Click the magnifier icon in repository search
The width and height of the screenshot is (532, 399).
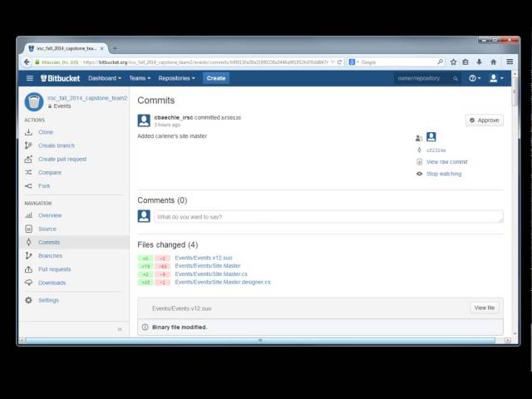point(456,79)
